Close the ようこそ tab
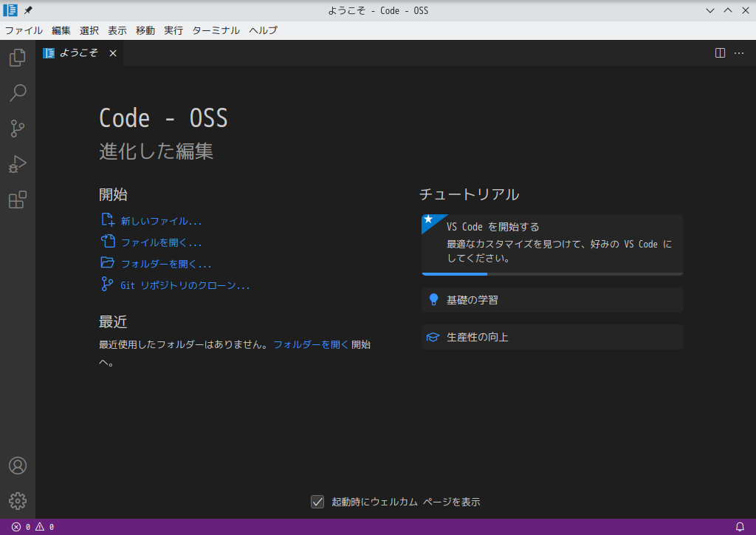Image resolution: width=756 pixels, height=535 pixels. tap(113, 53)
